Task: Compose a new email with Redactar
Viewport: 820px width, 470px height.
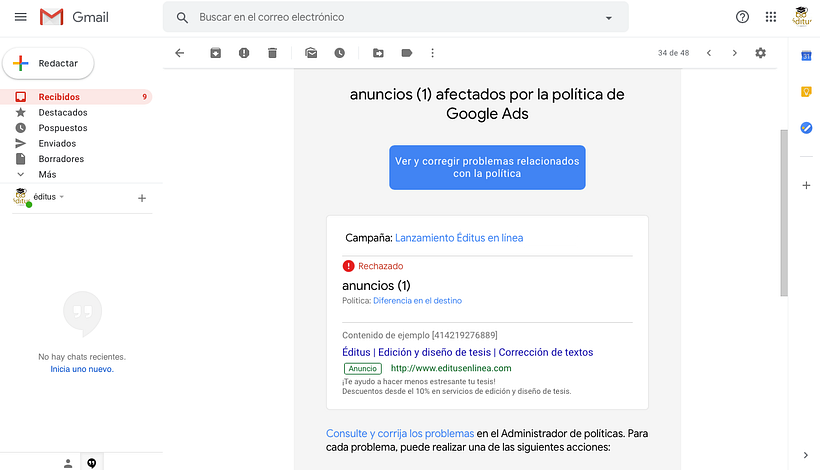Action: click(48, 63)
